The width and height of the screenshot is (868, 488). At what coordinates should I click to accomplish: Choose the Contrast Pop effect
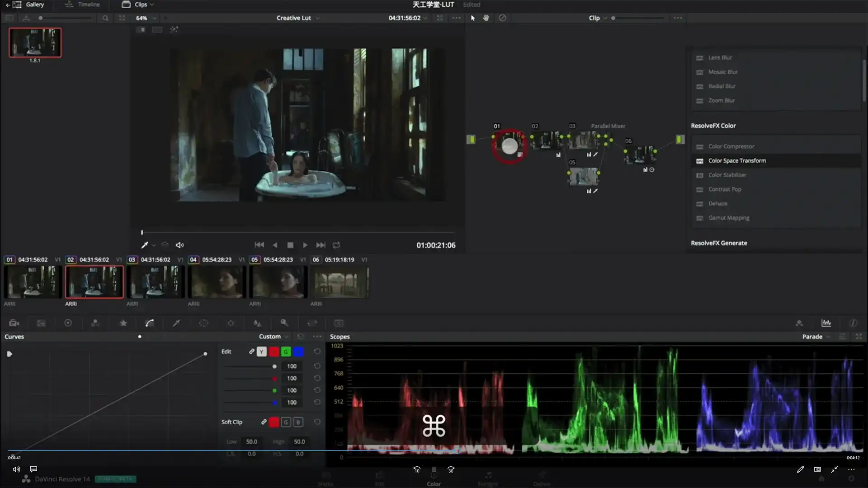[x=725, y=189]
